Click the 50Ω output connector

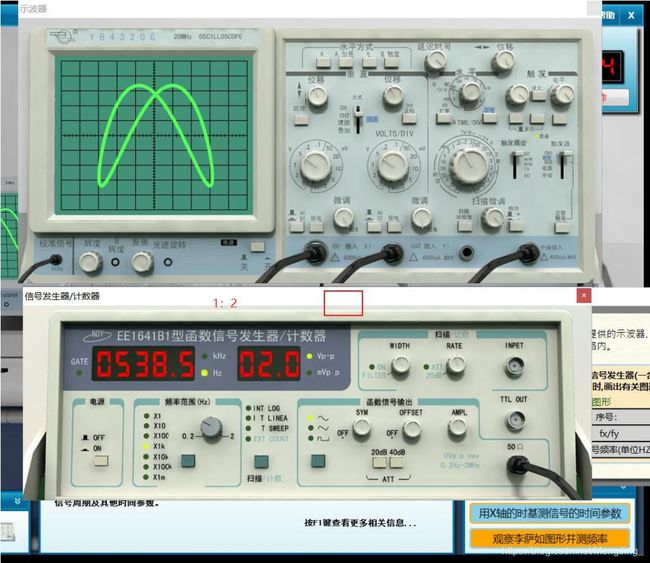517,465
